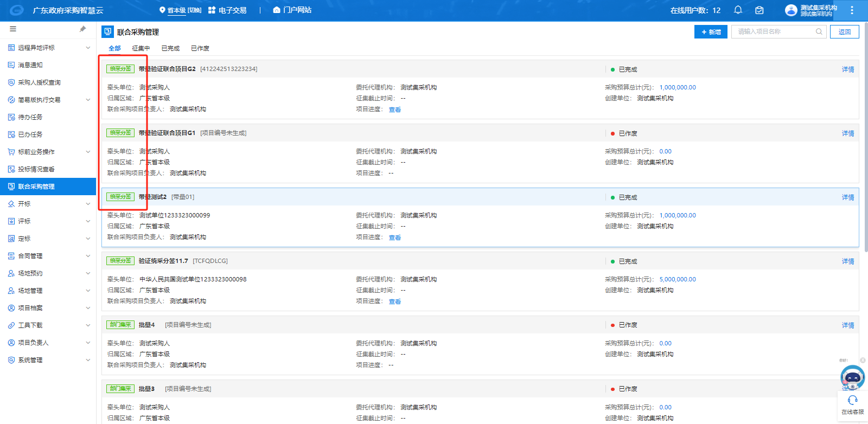Click 投标情况查看 sidebar icon
Viewport: 868px width, 424px height.
(11, 169)
